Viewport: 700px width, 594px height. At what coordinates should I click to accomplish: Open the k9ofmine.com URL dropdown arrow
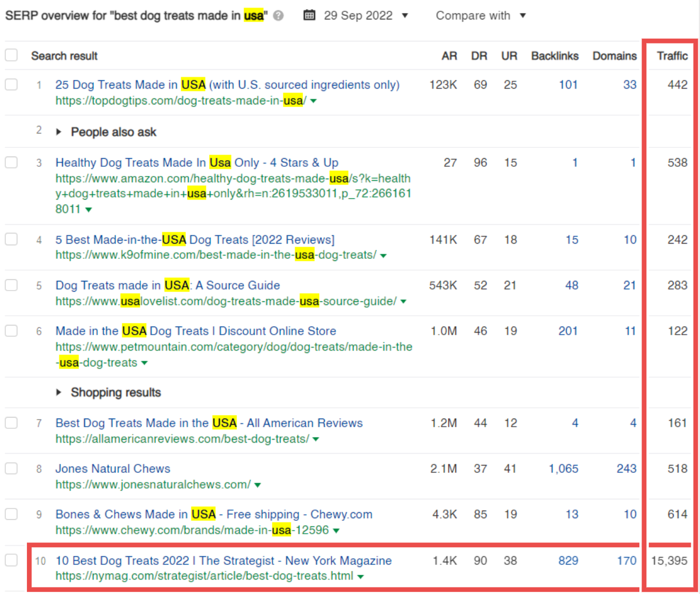[x=383, y=256]
